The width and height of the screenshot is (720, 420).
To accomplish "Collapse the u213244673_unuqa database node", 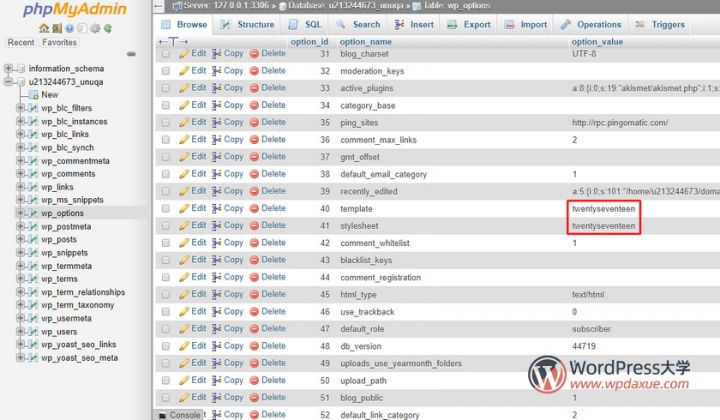I will coord(8,82).
